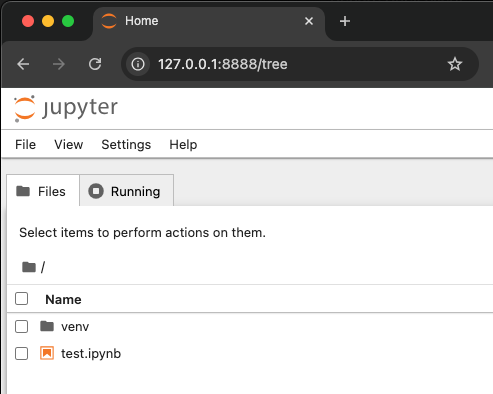Open the View menu
This screenshot has width=493, height=394.
tap(69, 145)
